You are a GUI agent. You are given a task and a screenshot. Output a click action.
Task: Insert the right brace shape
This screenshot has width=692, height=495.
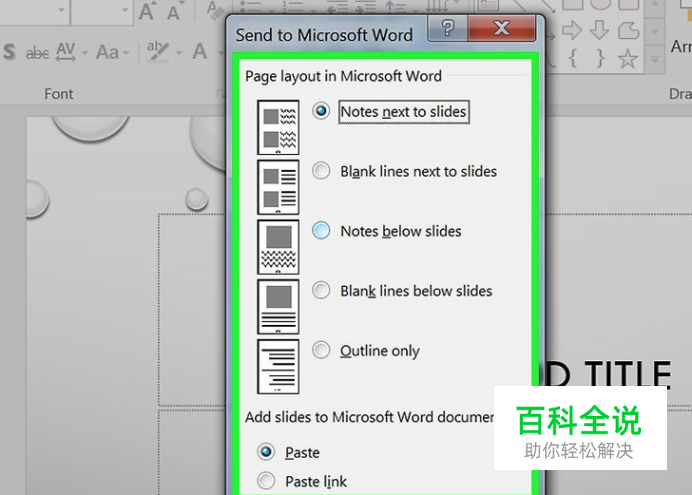tap(600, 58)
